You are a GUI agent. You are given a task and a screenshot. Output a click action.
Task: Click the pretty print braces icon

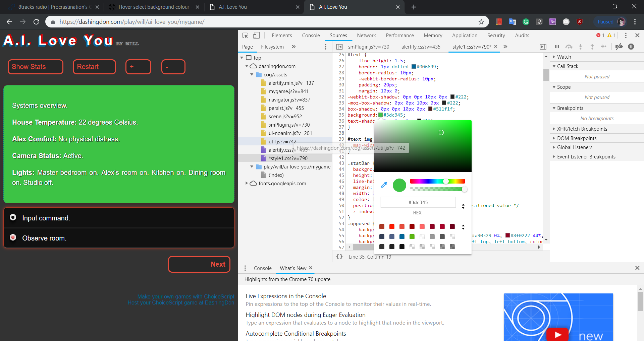[339, 257]
